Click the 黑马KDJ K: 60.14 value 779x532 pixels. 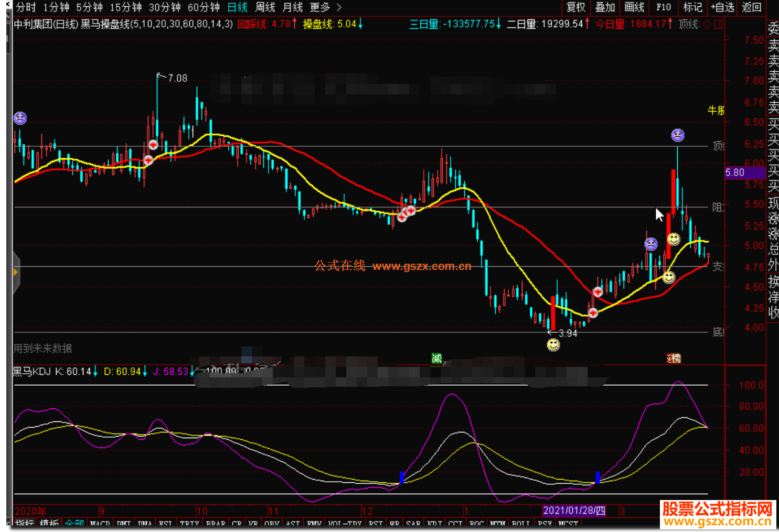pos(55,372)
